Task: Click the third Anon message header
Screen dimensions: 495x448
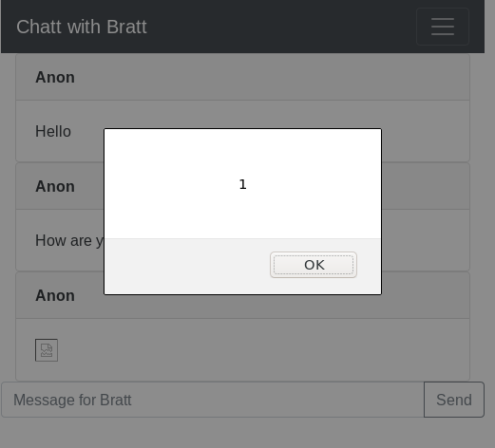Action: coord(242,295)
